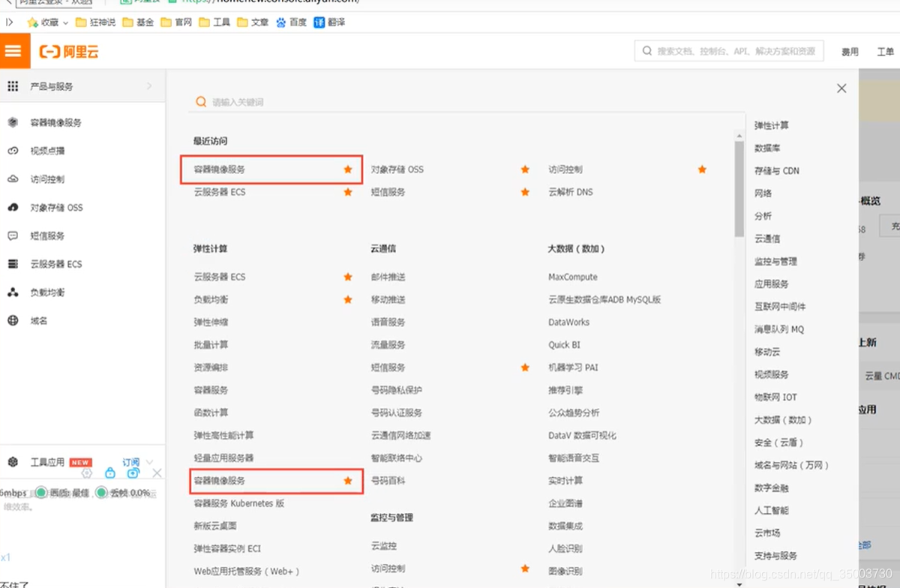Open 短信服务 message icon in left sidebar
This screenshot has width=900, height=588.
coord(13,235)
